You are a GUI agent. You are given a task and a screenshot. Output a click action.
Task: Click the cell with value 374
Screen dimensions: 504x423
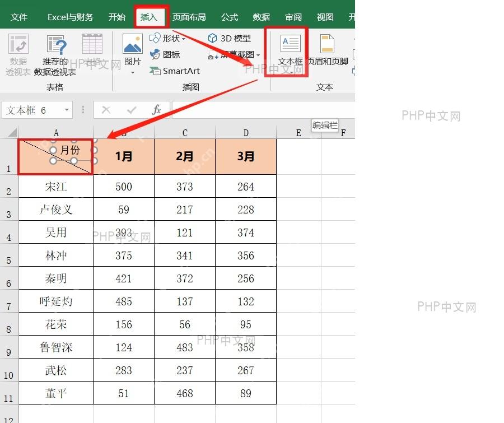[246, 233]
